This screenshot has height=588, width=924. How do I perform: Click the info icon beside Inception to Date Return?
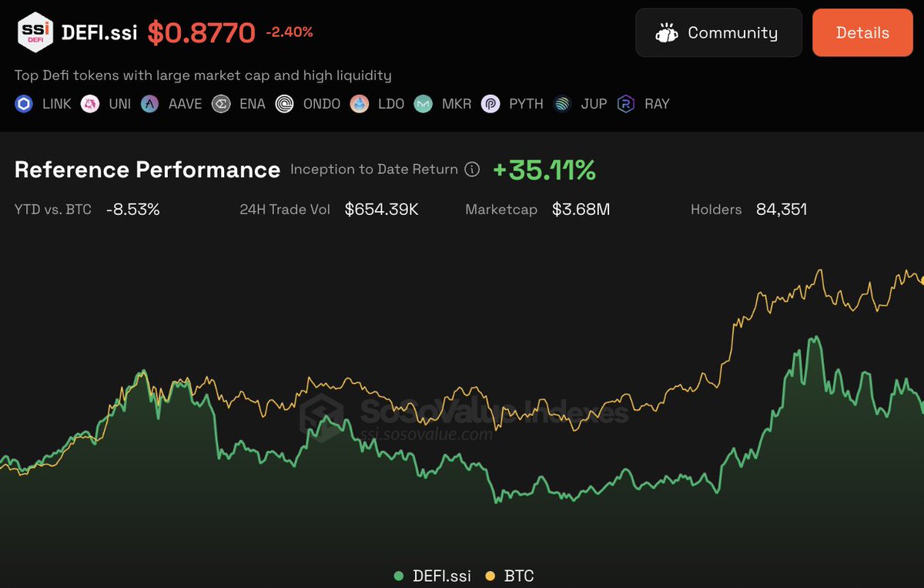(x=473, y=170)
